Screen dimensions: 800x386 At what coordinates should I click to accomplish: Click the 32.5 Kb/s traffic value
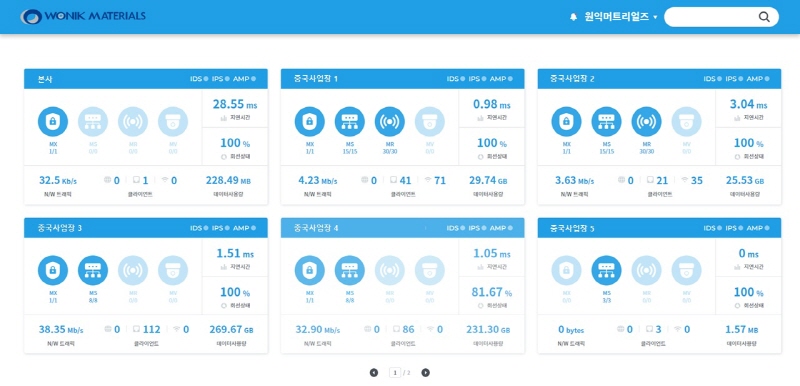click(x=58, y=181)
